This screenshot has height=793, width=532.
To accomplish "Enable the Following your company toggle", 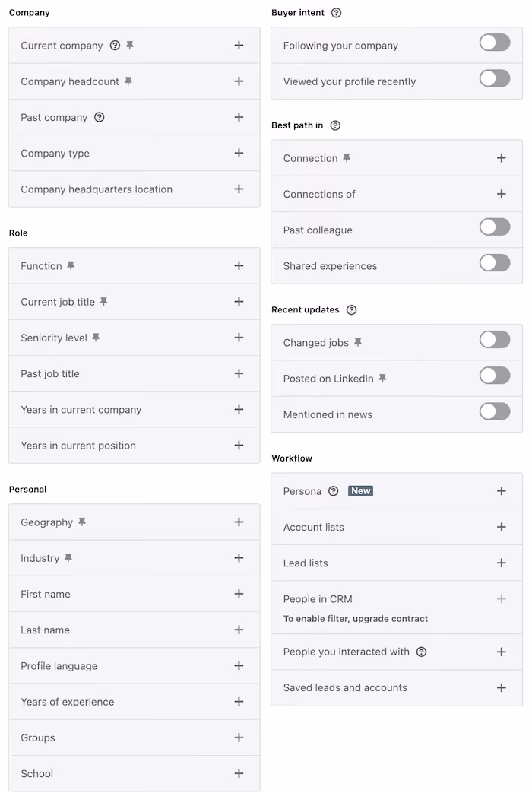I will pyautogui.click(x=495, y=43).
